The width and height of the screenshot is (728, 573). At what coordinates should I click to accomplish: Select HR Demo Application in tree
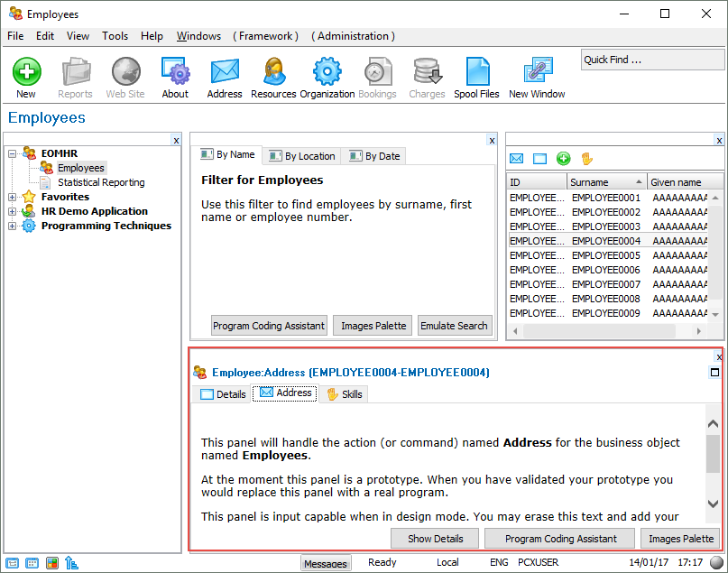click(x=94, y=211)
